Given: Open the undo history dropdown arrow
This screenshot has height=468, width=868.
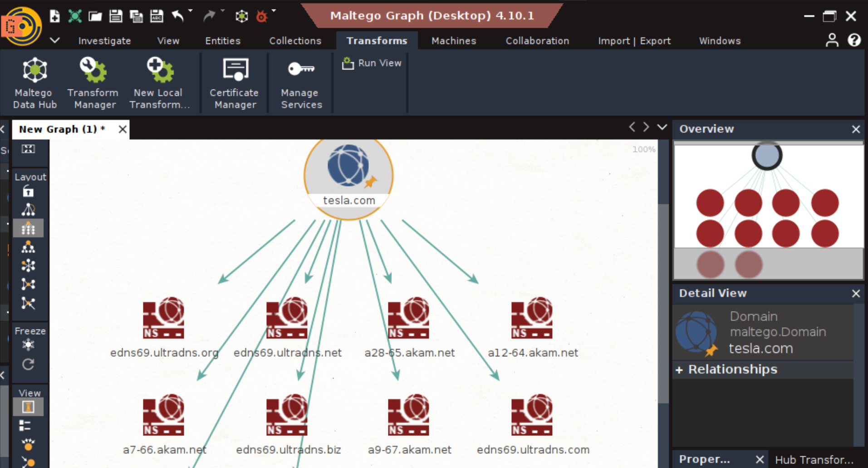Looking at the screenshot, I should click(x=190, y=10).
